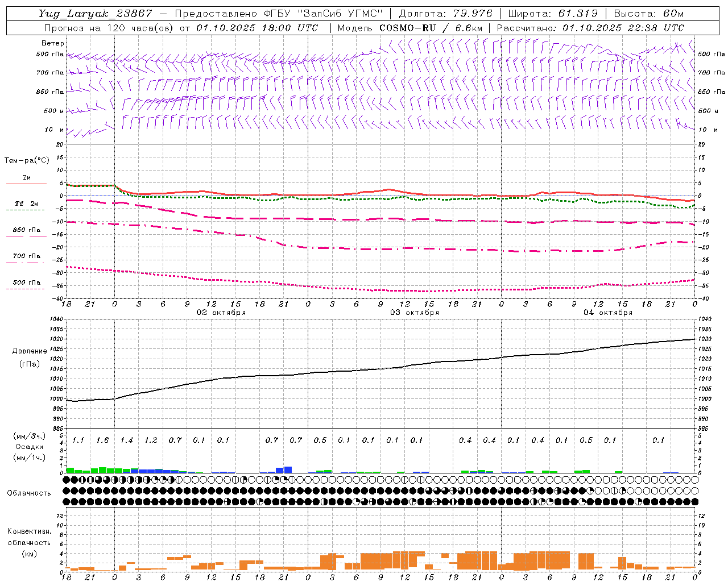Select the 2м temperature legend entry
The width and height of the screenshot is (728, 582).
pyautogui.click(x=27, y=178)
